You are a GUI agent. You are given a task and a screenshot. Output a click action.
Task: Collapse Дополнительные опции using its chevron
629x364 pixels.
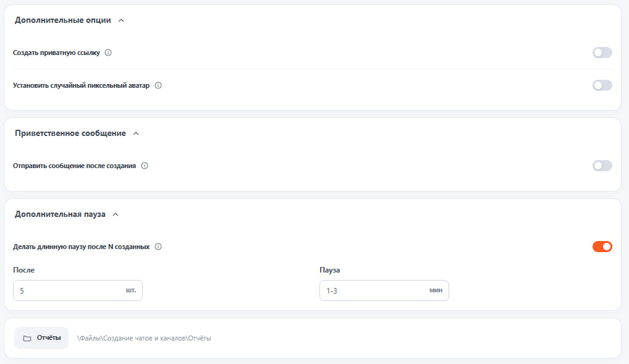click(121, 20)
